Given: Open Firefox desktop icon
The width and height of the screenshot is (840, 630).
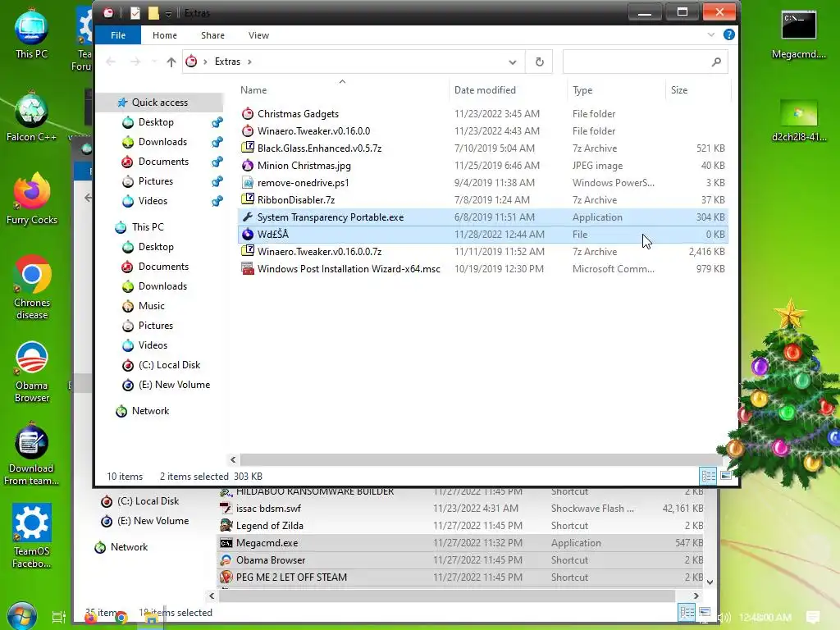Looking at the screenshot, I should 32,199.
